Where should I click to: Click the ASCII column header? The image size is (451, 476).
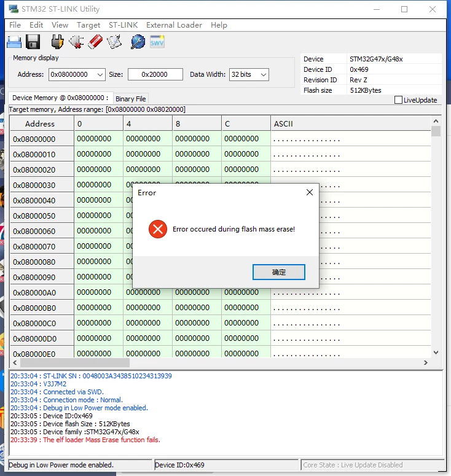pyautogui.click(x=350, y=124)
